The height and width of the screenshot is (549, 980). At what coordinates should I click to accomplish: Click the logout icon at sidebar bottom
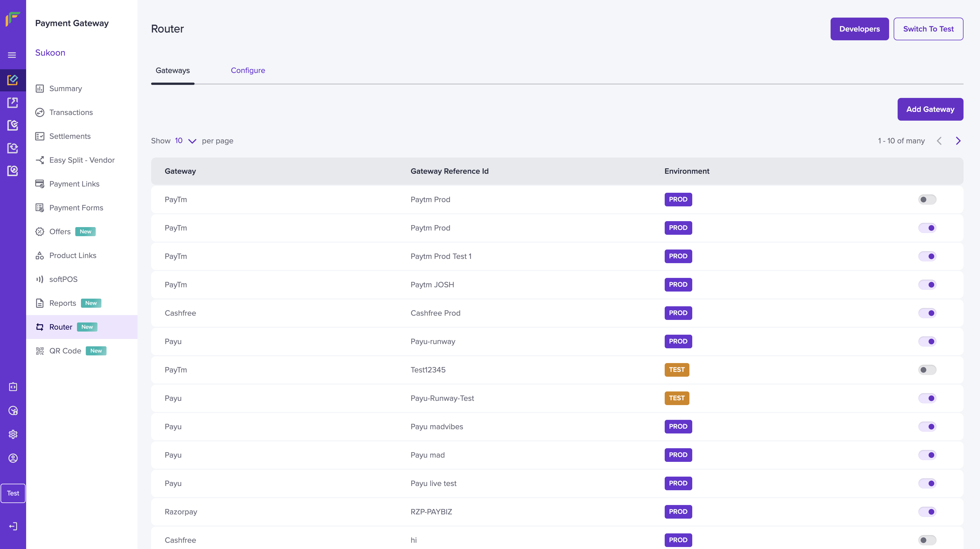pos(13,526)
